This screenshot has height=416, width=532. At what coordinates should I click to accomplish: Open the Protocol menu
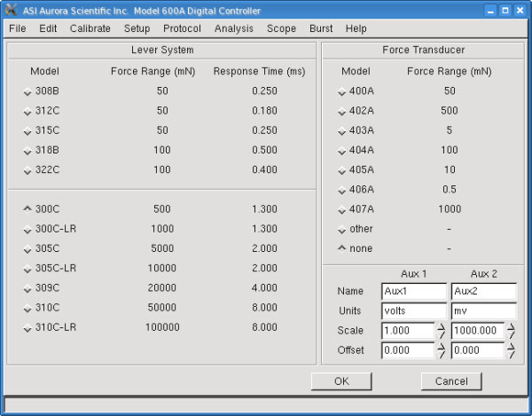point(182,28)
